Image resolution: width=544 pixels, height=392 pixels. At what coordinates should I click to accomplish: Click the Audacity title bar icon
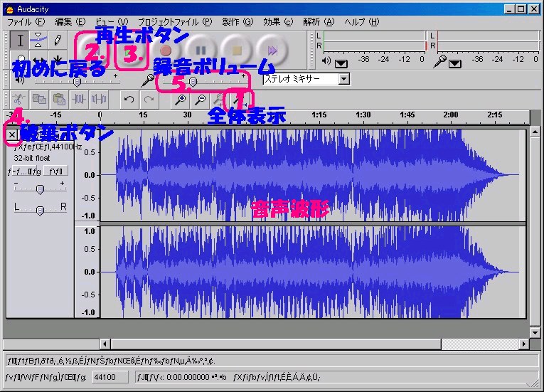tap(11, 9)
